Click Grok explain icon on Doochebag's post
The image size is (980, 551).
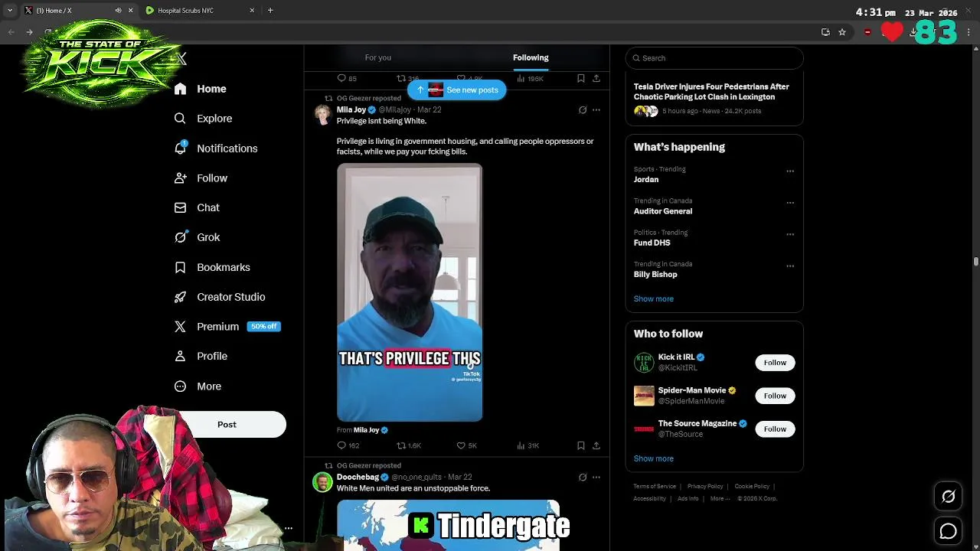583,478
